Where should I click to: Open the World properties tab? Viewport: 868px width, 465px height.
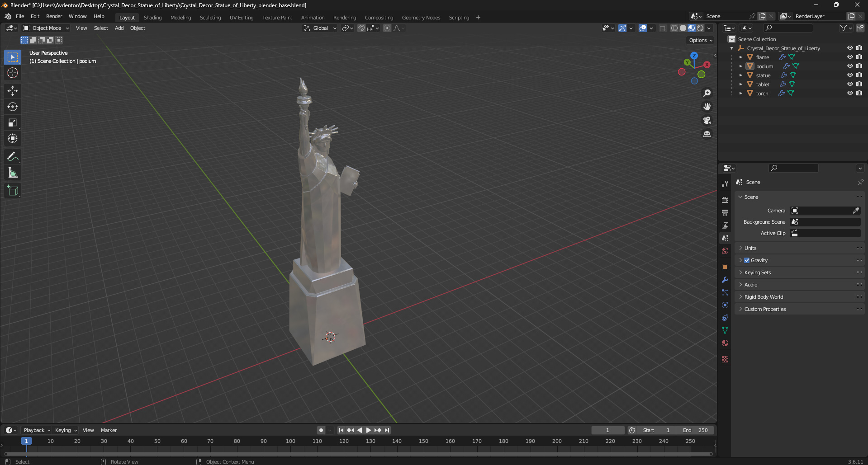[x=725, y=251]
